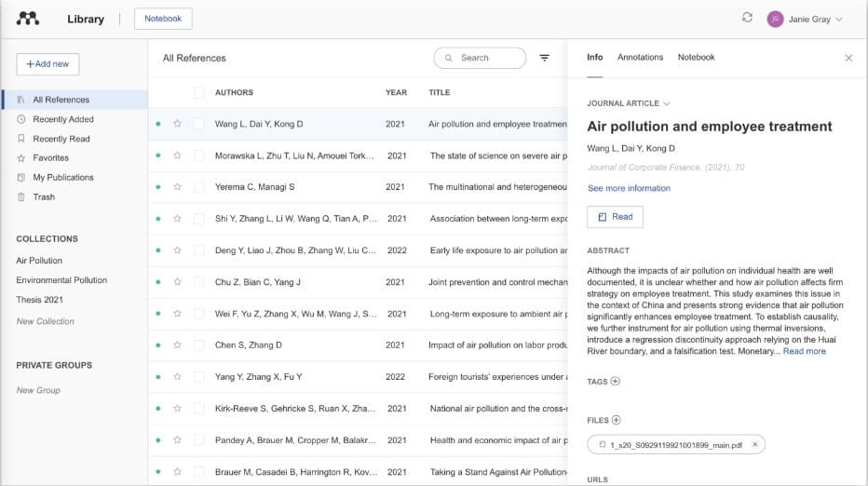Star the Morawska L reference

[177, 155]
